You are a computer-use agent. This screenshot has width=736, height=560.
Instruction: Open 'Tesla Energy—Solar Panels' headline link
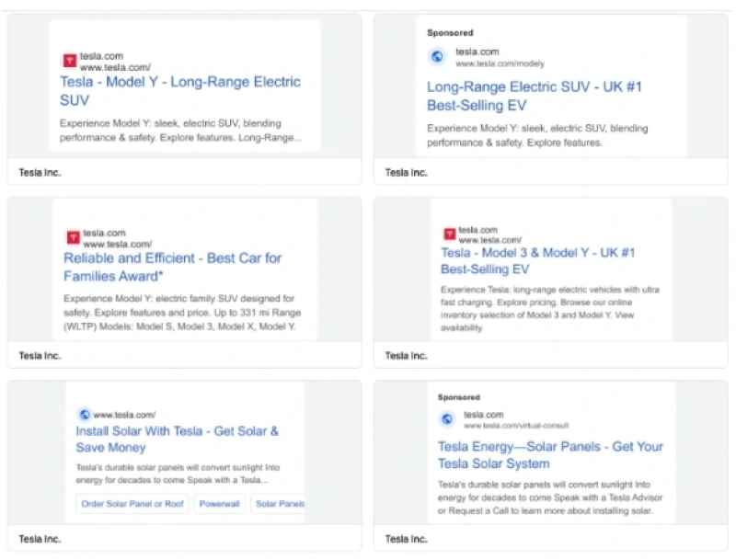(549, 454)
